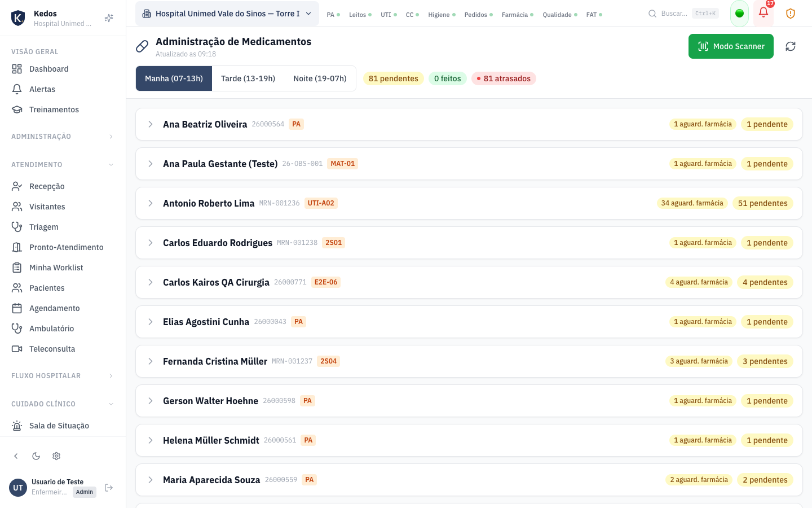The width and height of the screenshot is (812, 508).
Task: Open Qualidade top navigation link
Action: click(x=560, y=15)
